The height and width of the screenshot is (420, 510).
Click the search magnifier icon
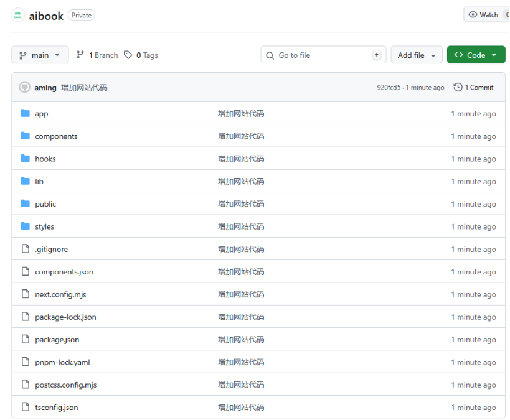[x=270, y=55]
